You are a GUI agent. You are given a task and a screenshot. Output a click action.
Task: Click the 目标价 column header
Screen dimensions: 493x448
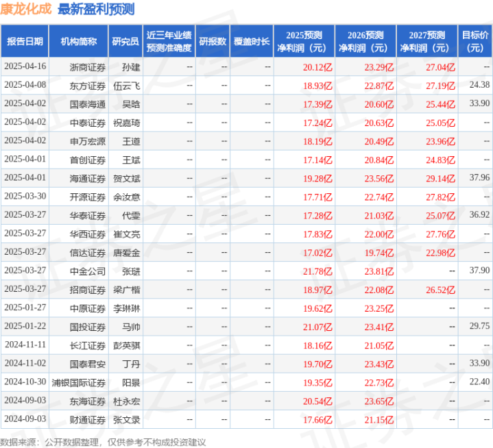coord(475,41)
